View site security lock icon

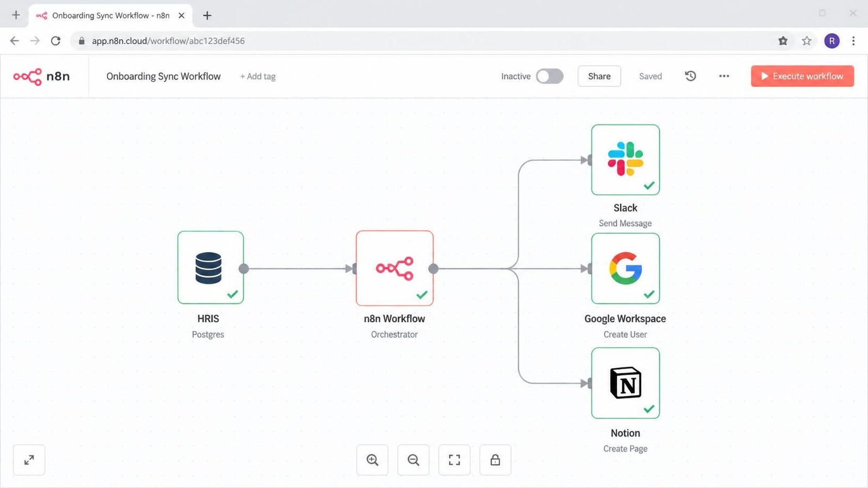point(81,41)
